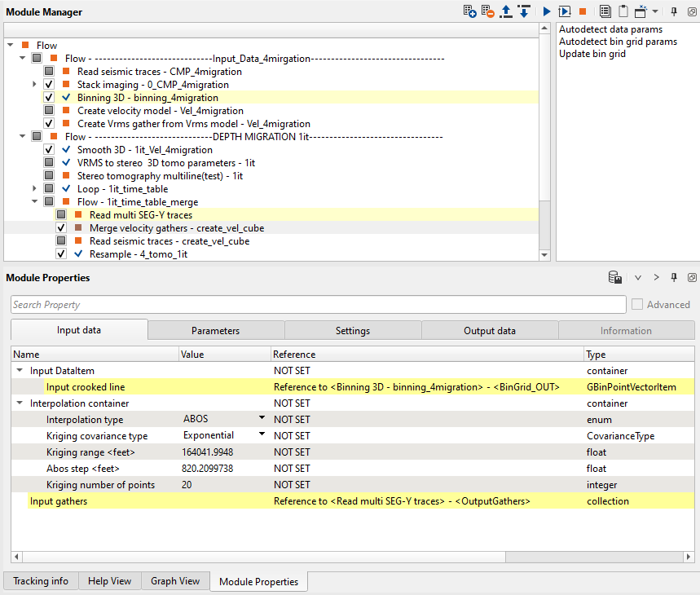Toggle checkbox for Binning 3D - binning_4migration
This screenshot has height=595, width=700.
(x=49, y=98)
